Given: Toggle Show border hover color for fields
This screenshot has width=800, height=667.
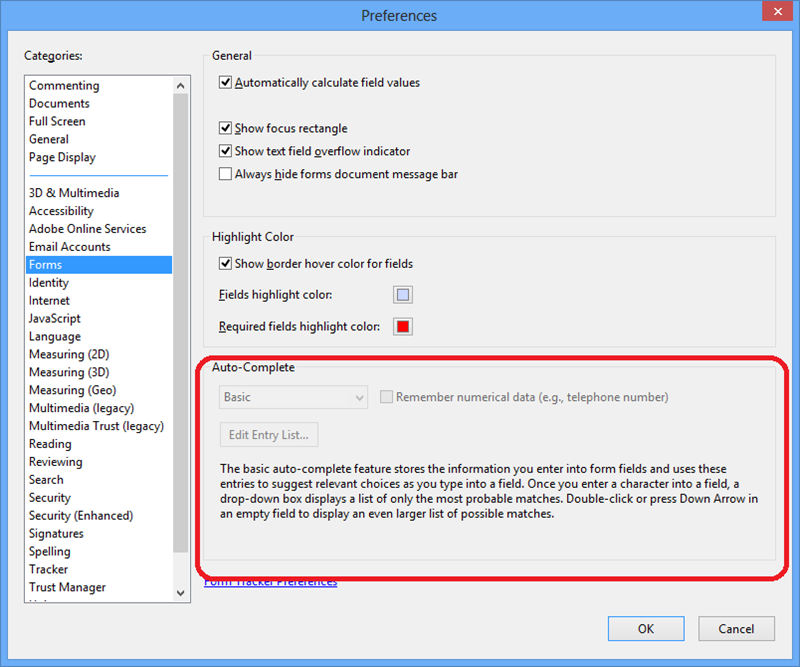Looking at the screenshot, I should pos(226,264).
